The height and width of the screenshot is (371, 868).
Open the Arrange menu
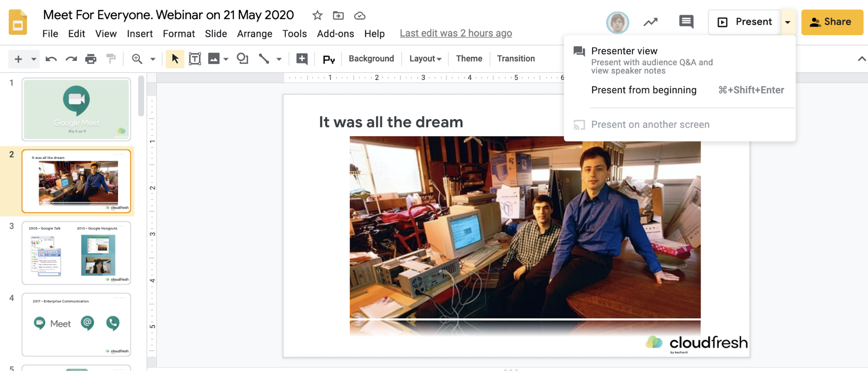(x=254, y=34)
